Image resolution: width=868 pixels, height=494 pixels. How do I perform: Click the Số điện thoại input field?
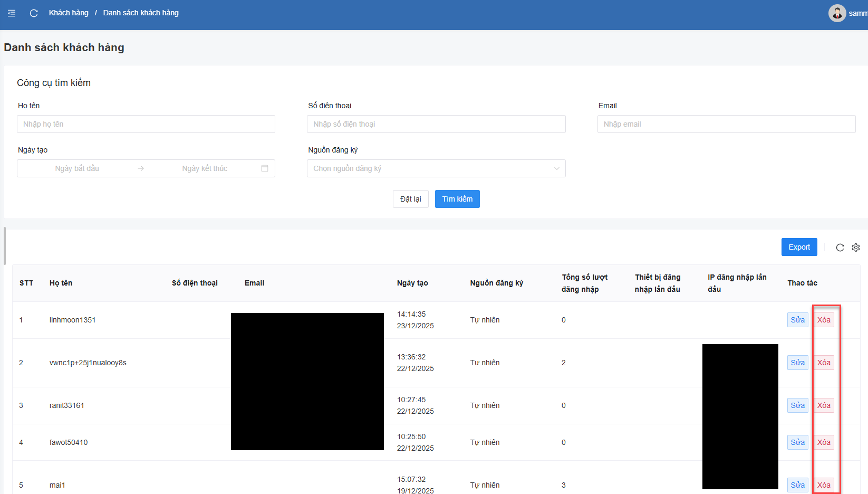436,124
